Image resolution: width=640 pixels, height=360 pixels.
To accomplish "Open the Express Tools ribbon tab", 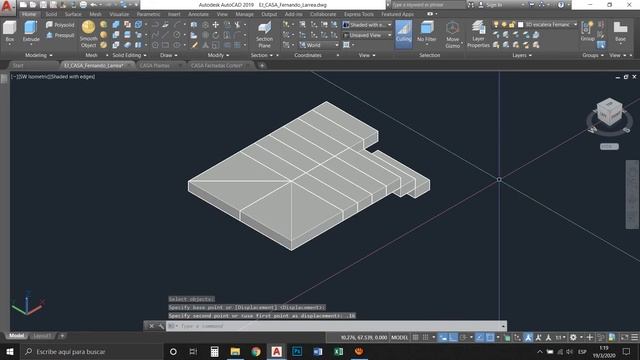I will click(x=358, y=14).
